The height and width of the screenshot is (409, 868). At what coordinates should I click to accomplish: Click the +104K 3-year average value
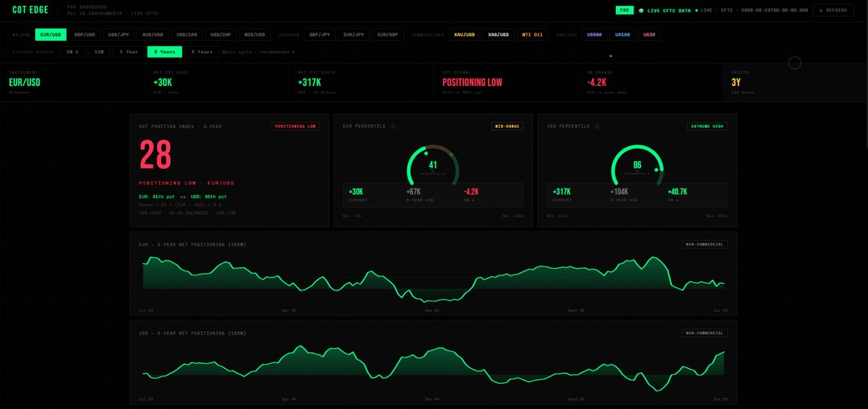point(619,191)
